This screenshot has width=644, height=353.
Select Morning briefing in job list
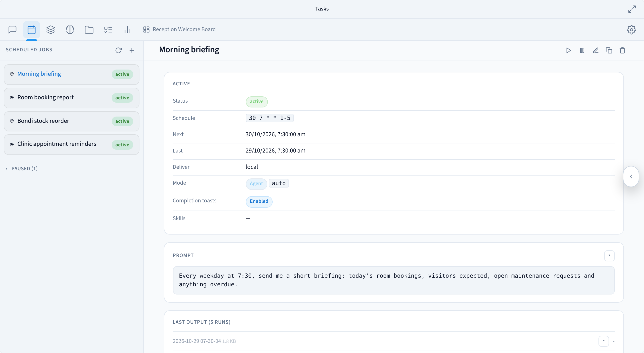[x=71, y=74]
